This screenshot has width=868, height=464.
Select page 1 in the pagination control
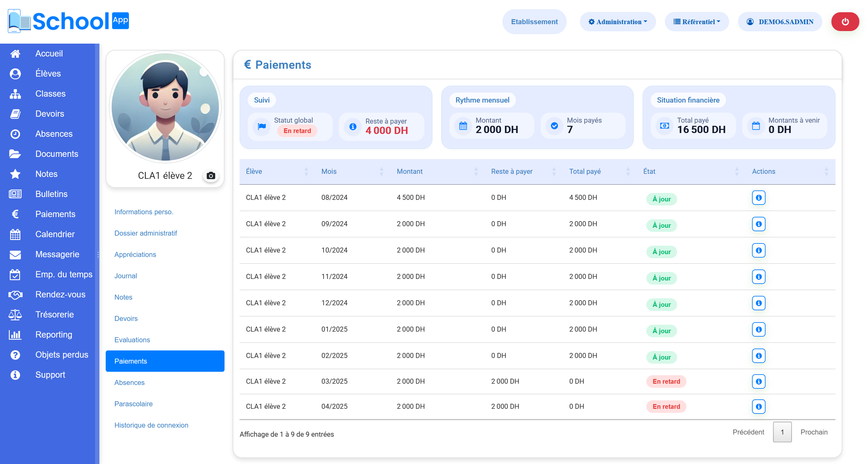click(x=782, y=432)
